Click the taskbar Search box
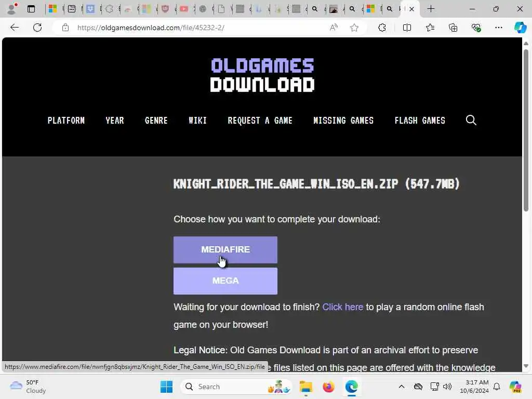532x399 pixels. point(236,387)
